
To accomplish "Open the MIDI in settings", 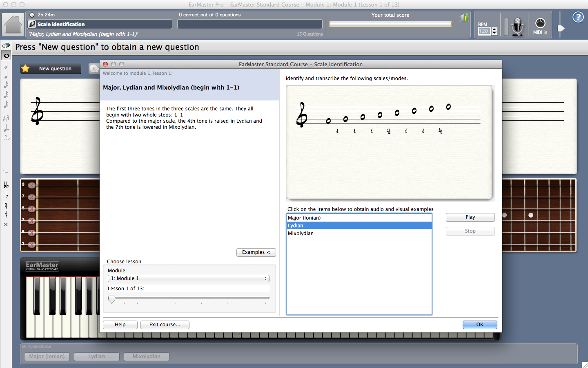I will click(x=540, y=26).
